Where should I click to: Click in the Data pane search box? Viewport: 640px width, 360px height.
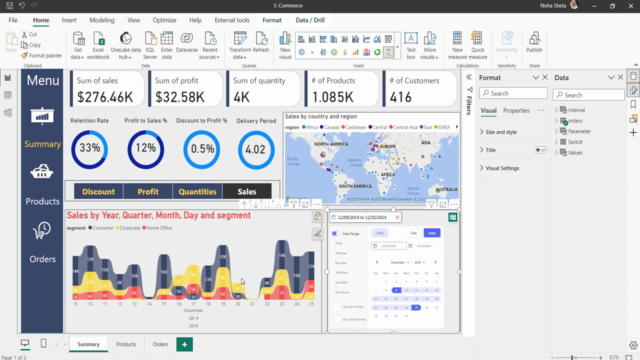pyautogui.click(x=589, y=95)
